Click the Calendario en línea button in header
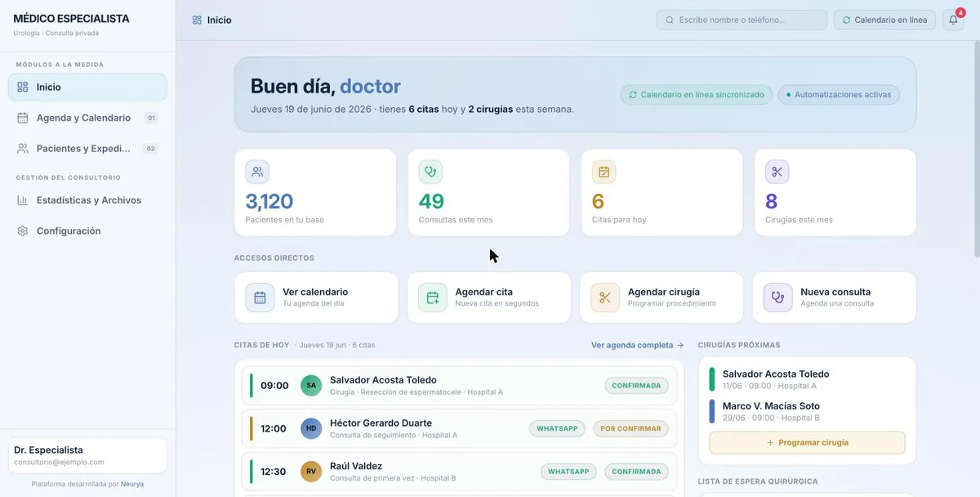980x497 pixels. tap(884, 20)
